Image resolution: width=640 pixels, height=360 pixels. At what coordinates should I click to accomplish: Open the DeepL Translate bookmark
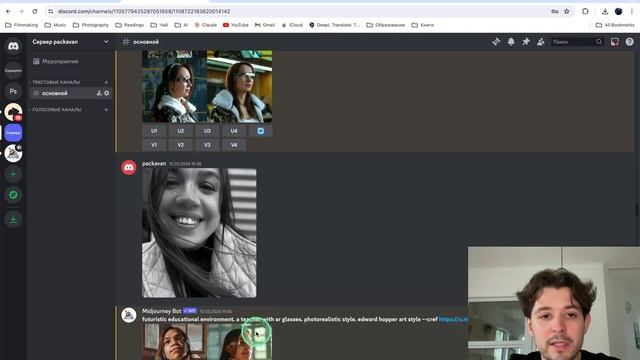click(335, 25)
